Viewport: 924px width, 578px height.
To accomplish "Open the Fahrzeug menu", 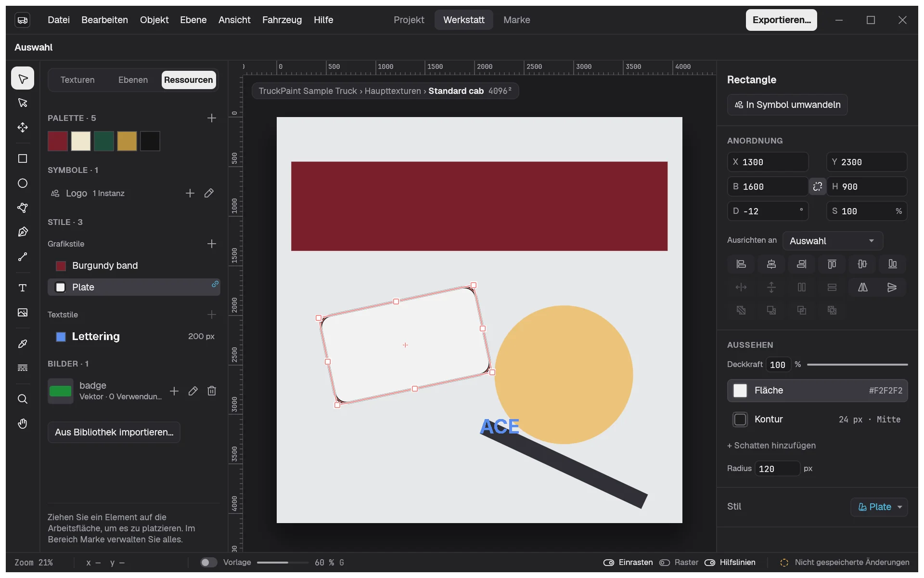I will tap(282, 20).
